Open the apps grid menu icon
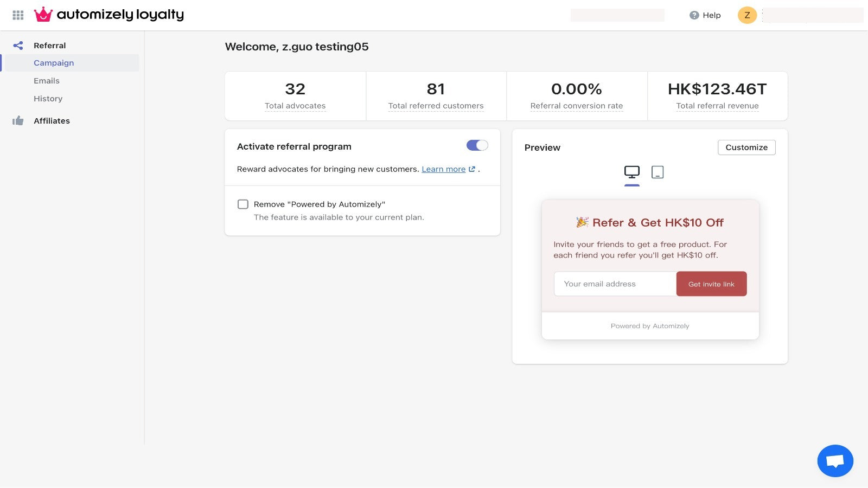Viewport: 868px width, 488px height. tap(18, 15)
